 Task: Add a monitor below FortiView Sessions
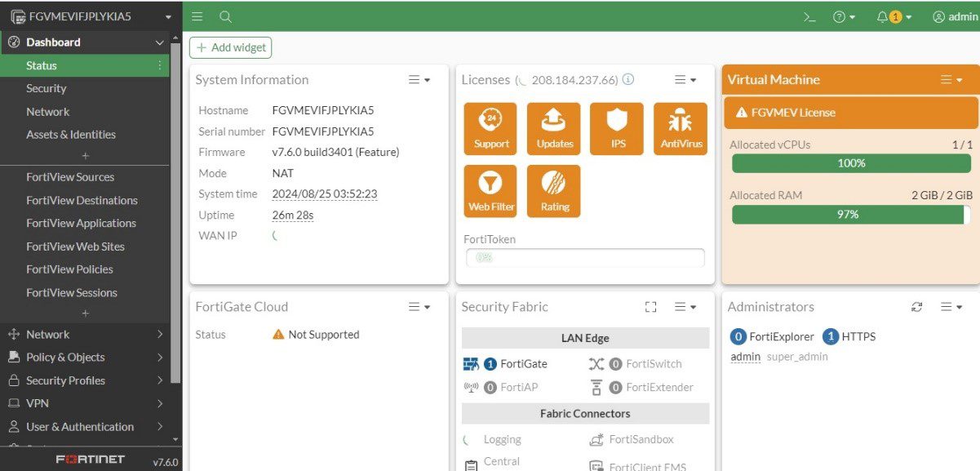pyautogui.click(x=86, y=313)
